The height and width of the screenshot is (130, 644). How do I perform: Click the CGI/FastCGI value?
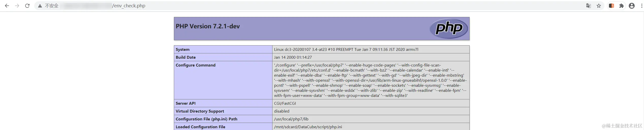click(285, 103)
